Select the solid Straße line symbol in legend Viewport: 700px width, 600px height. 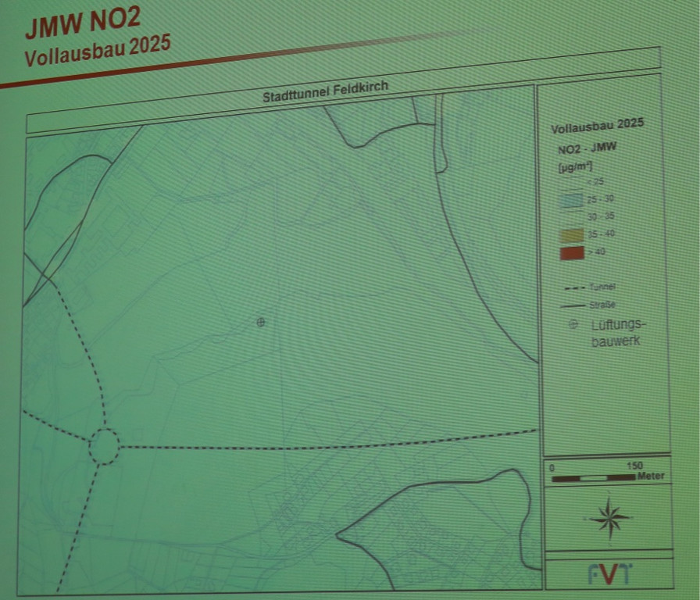(x=573, y=305)
